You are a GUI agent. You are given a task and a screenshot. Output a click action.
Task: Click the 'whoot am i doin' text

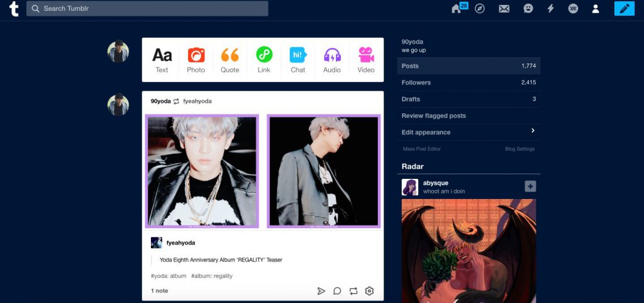pyautogui.click(x=444, y=191)
